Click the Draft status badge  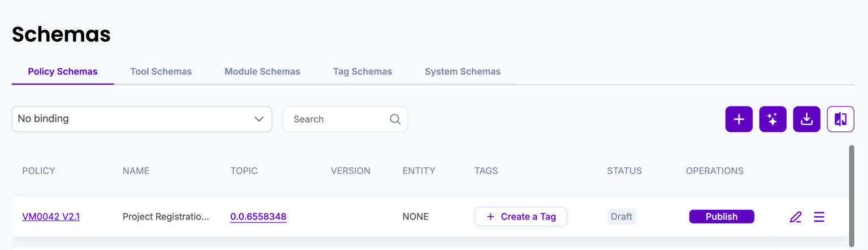coord(622,217)
